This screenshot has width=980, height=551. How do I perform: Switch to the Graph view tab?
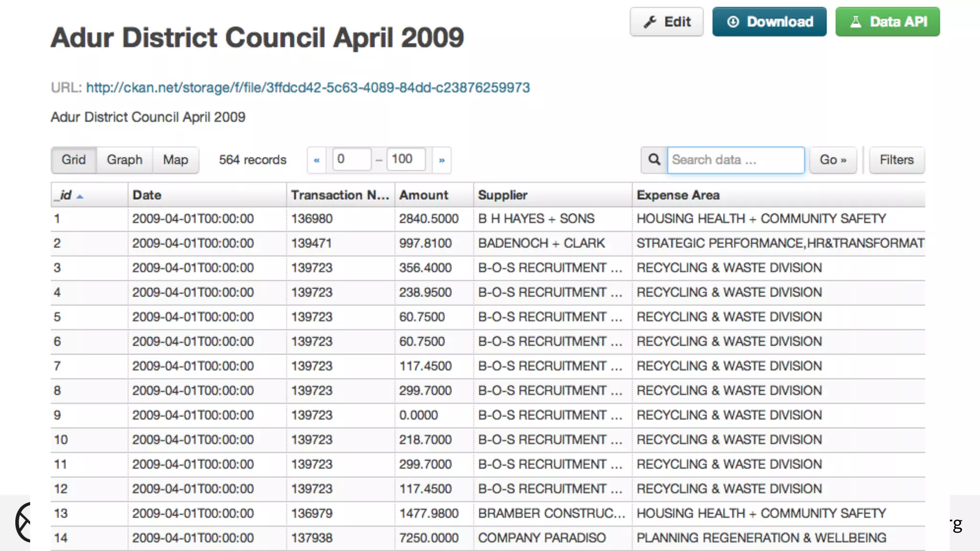coord(124,160)
